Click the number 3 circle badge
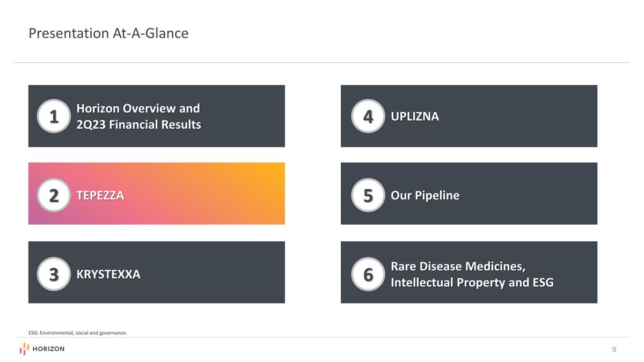The image size is (644, 362). point(54,274)
